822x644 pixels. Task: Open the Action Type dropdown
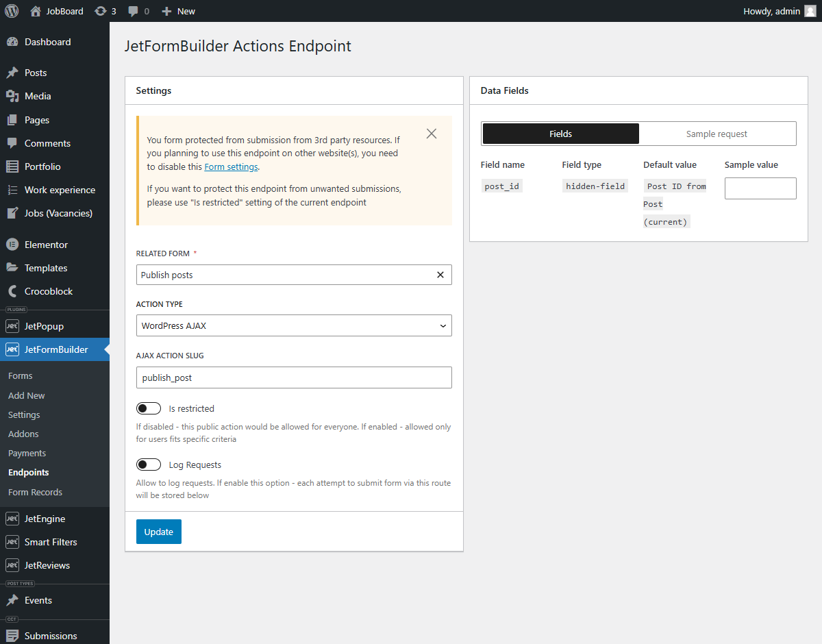tap(294, 325)
